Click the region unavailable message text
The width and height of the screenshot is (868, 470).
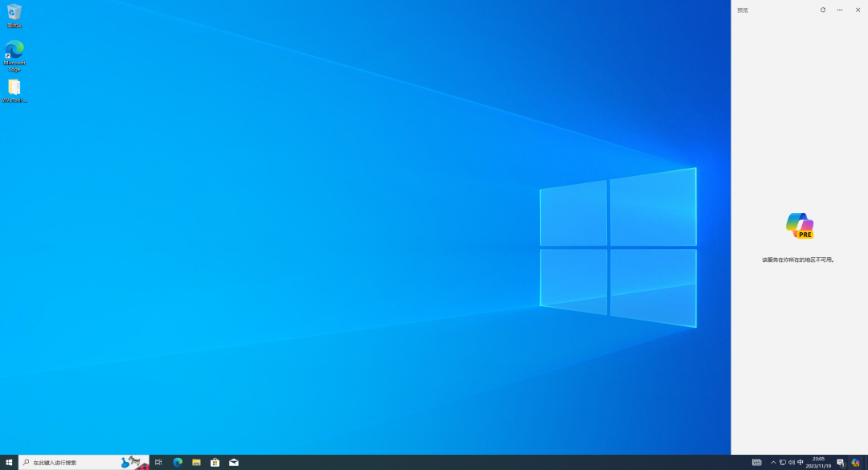[x=798, y=260]
